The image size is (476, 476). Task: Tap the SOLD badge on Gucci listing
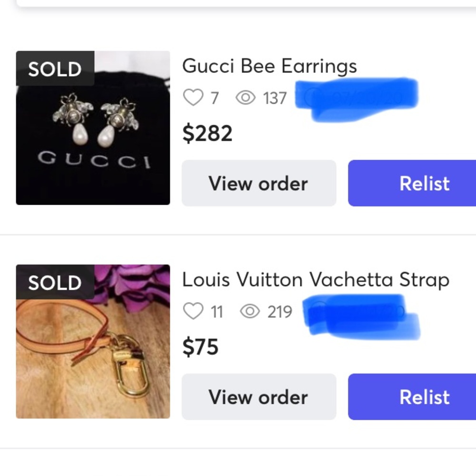coord(55,69)
